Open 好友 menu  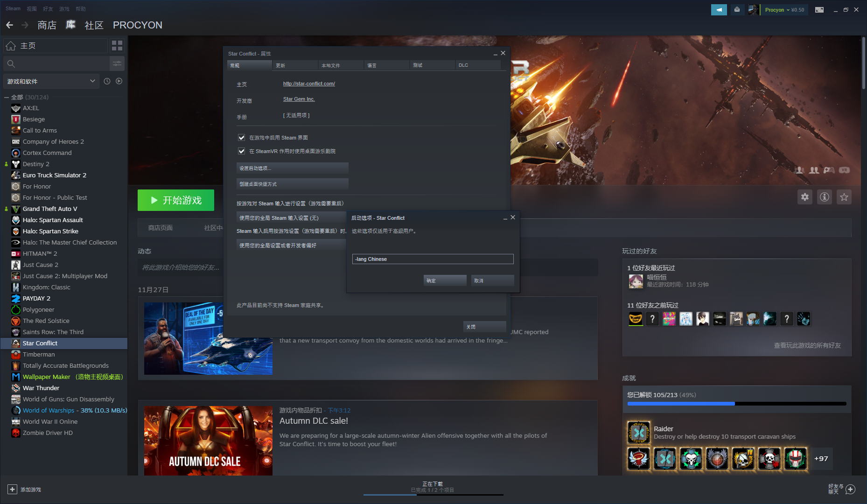point(48,8)
